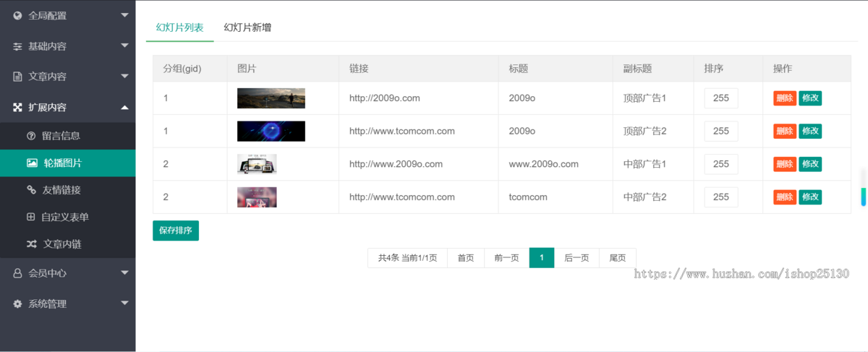Screen dimensions: 868x352
Task: Open 文章内链 sidebar item
Action: point(68,244)
